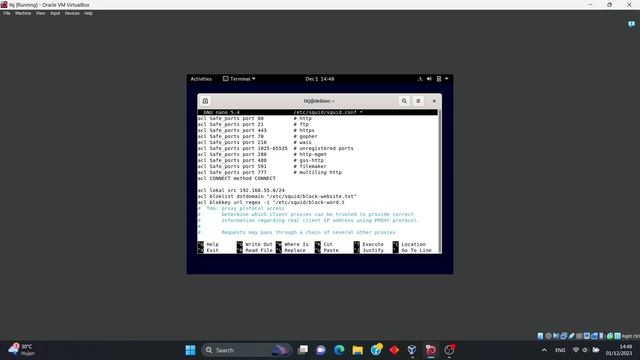The height and width of the screenshot is (360, 640).
Task: Expand the Terminal app menu in GNOME top bar
Action: (x=239, y=79)
